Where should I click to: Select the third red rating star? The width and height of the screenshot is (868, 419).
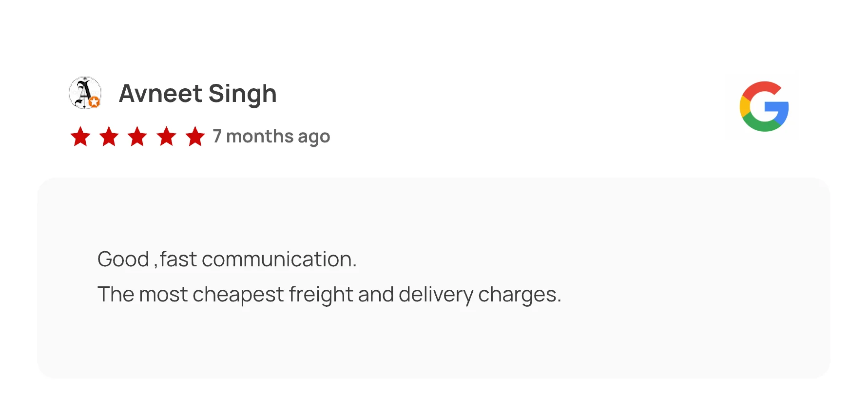(x=137, y=137)
